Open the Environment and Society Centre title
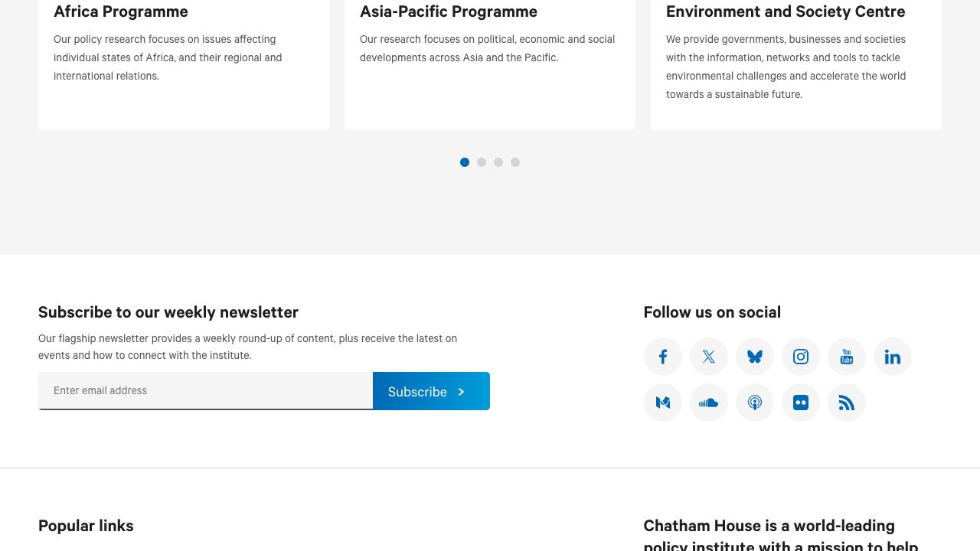Viewport: 980px width, 551px height. coord(786,11)
